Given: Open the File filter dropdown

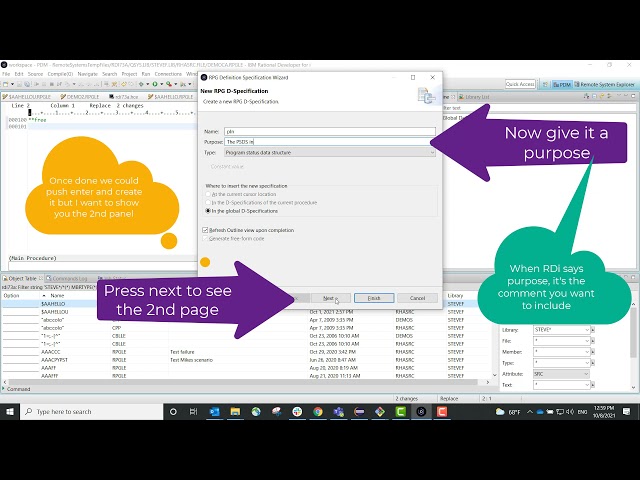Looking at the screenshot, I should pos(587,341).
